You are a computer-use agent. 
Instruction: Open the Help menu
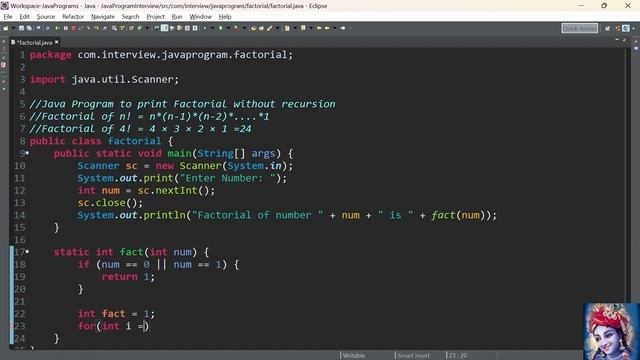coord(225,17)
